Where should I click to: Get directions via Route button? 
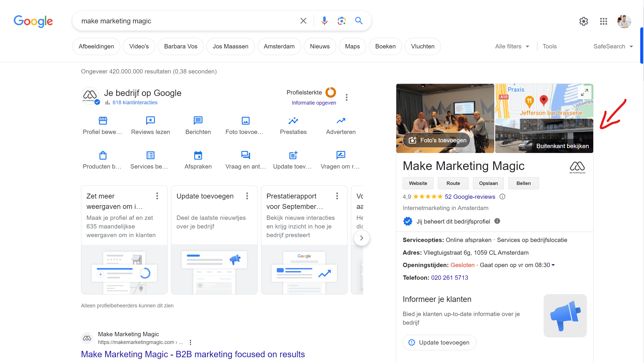pos(453,183)
